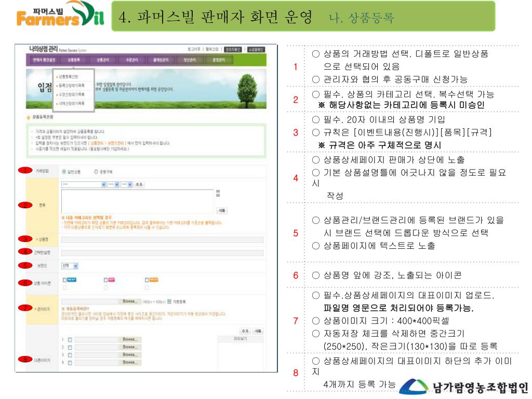
Task: Open the 브랜드 선택 dropdown
Action: 70,265
